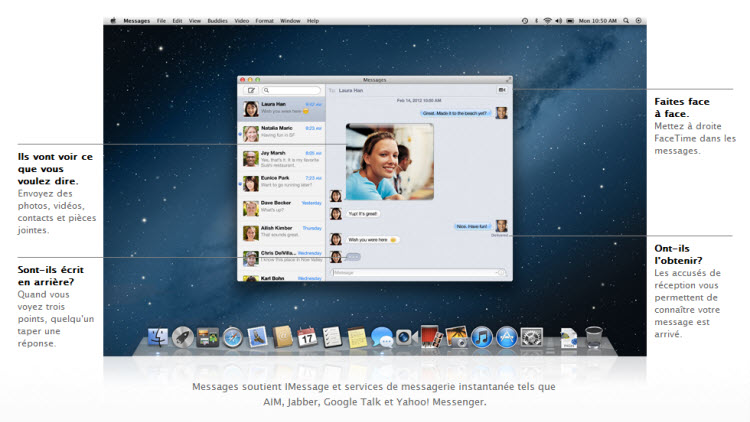Screen dimensions: 750x422
Task: Click the 'Yup! It's great!' message bubble
Action: pyautogui.click(x=363, y=214)
